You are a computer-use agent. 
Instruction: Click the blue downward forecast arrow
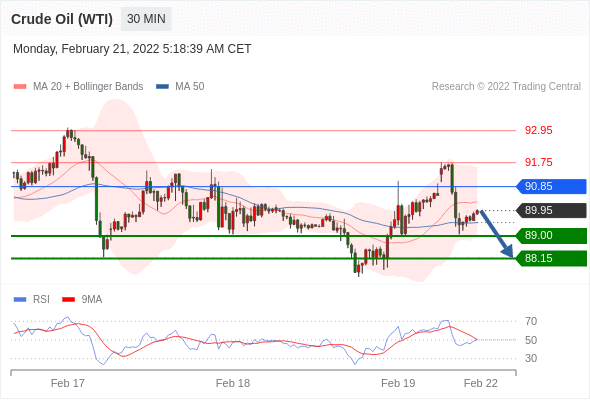(x=497, y=234)
